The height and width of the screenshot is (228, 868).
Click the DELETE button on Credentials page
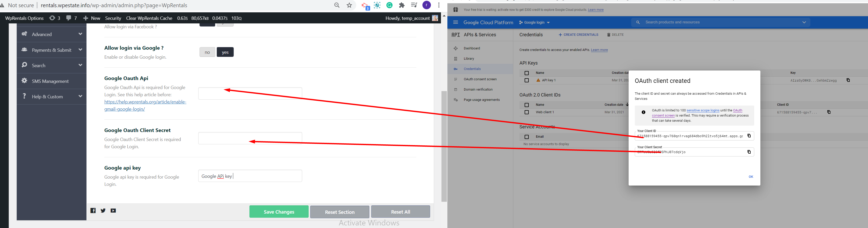[x=615, y=35]
